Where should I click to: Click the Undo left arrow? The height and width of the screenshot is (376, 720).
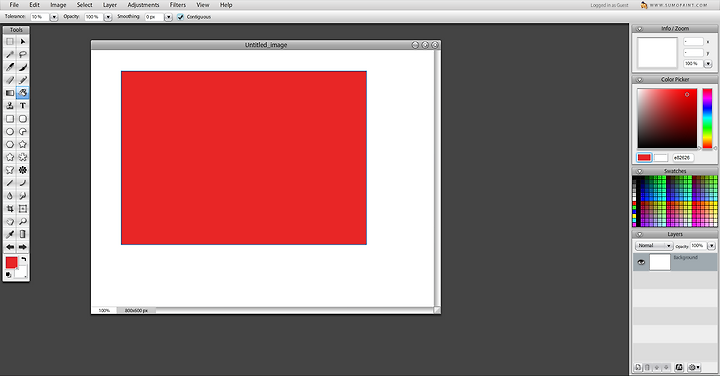pyautogui.click(x=10, y=247)
